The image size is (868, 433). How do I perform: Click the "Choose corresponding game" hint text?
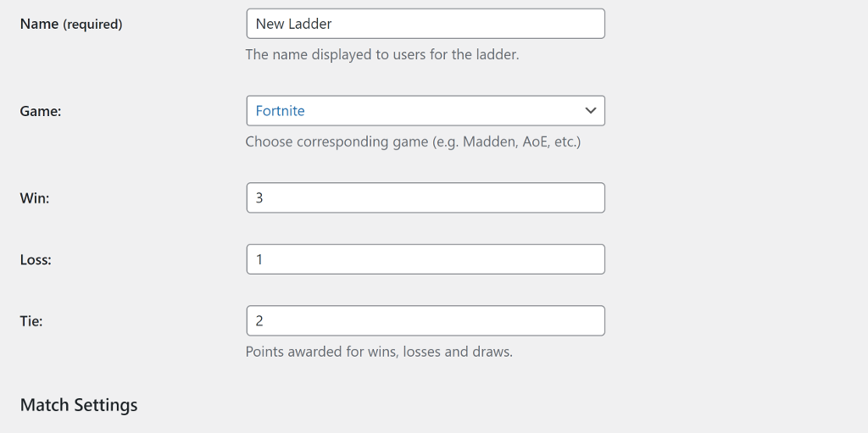[x=413, y=142]
